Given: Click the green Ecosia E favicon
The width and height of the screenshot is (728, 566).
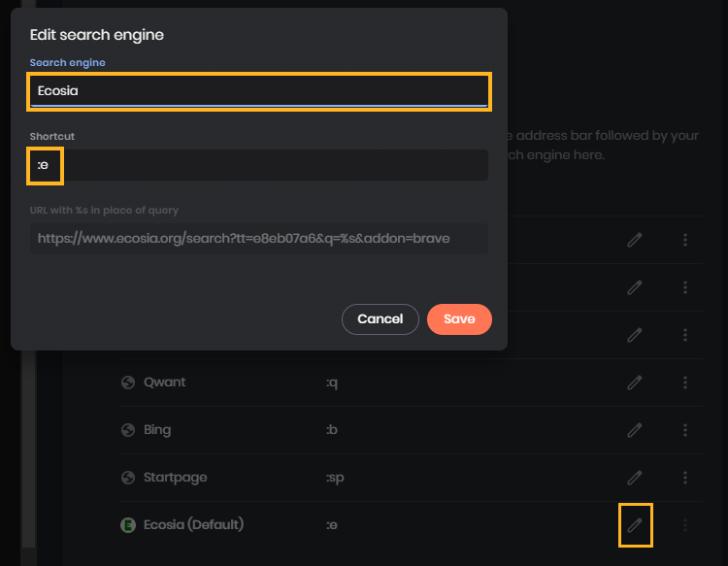Looking at the screenshot, I should click(128, 525).
